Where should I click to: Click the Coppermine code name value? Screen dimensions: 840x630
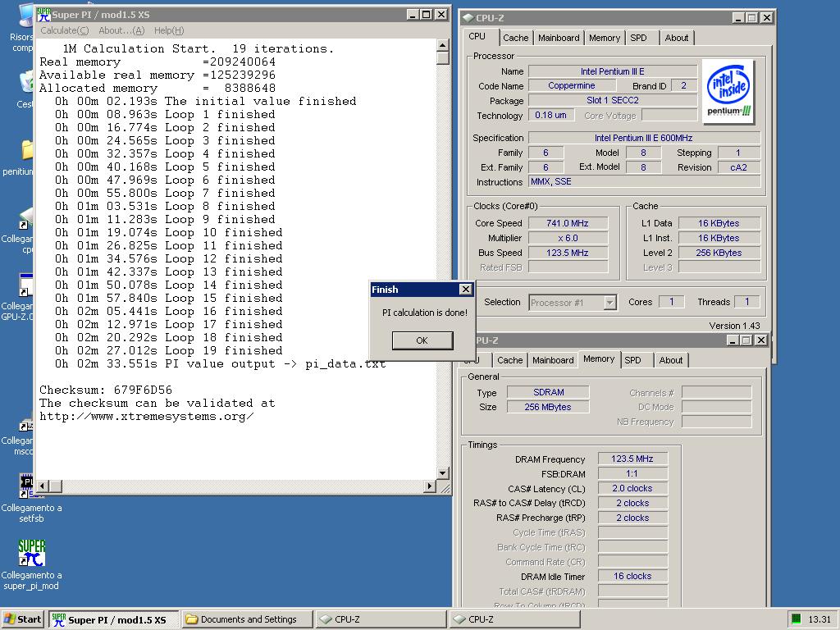pos(572,85)
